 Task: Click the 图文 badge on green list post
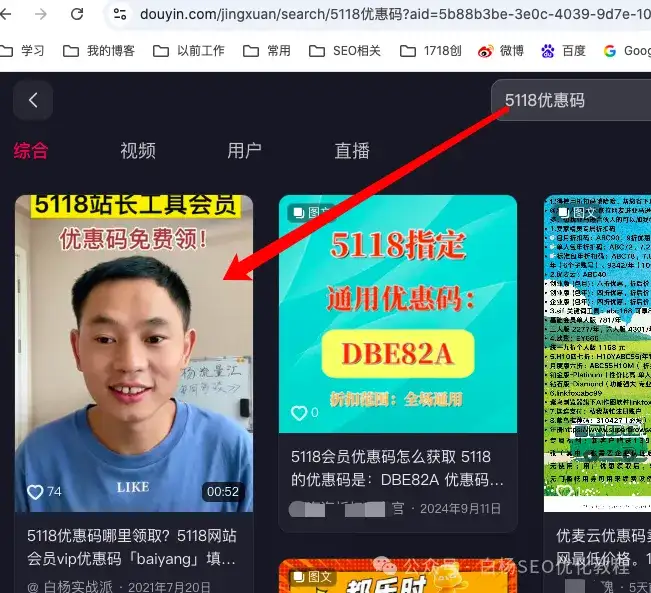(x=576, y=212)
